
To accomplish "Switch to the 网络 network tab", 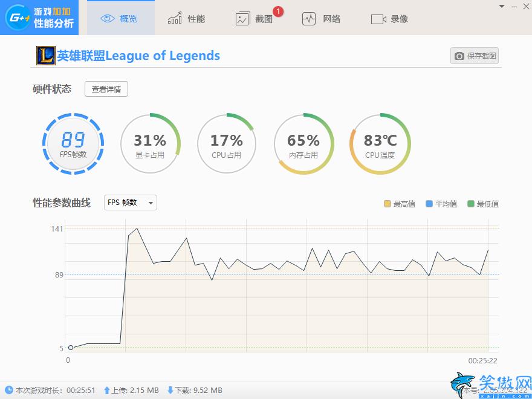I will tap(321, 18).
